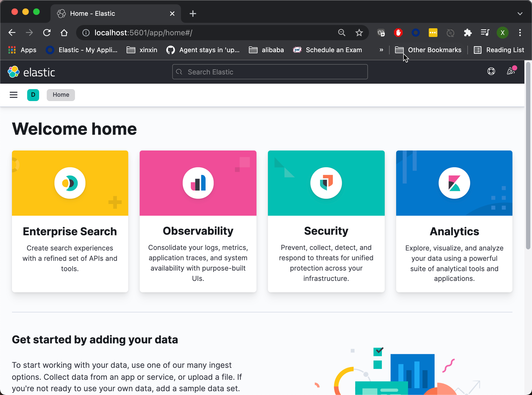Click the elastic logo in the header
The width and height of the screenshot is (532, 395).
(31, 72)
